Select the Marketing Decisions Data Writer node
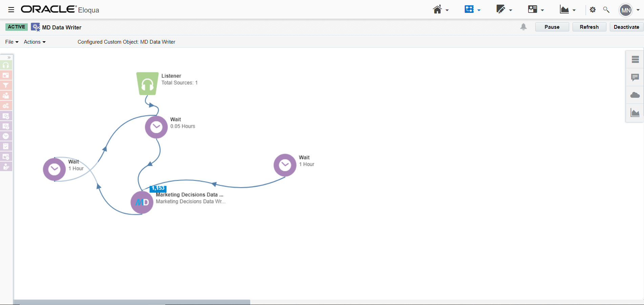Screen dimensions: 644x305 142,202
